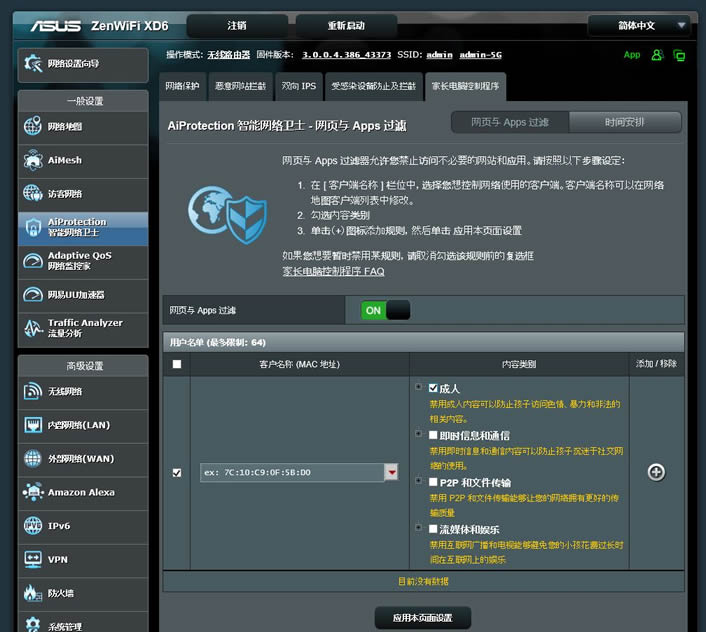
Task: Open the system administration gear icon
Action: click(33, 624)
